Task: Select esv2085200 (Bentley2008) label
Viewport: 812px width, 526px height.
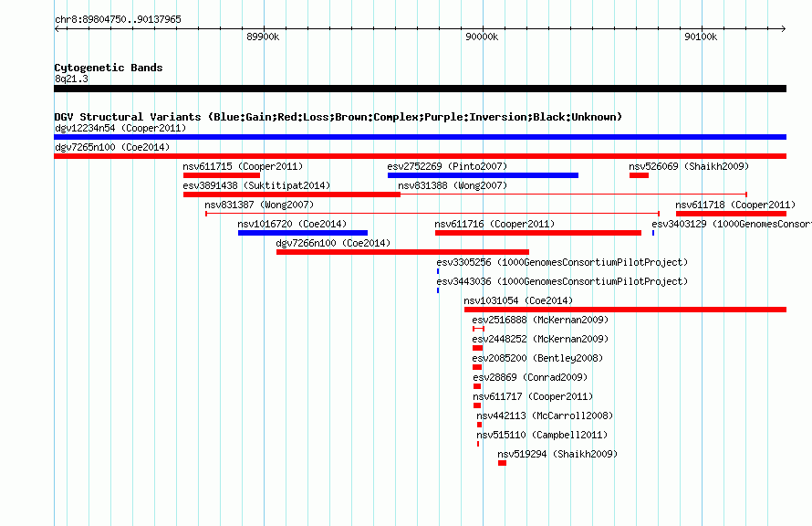Action: pos(537,358)
